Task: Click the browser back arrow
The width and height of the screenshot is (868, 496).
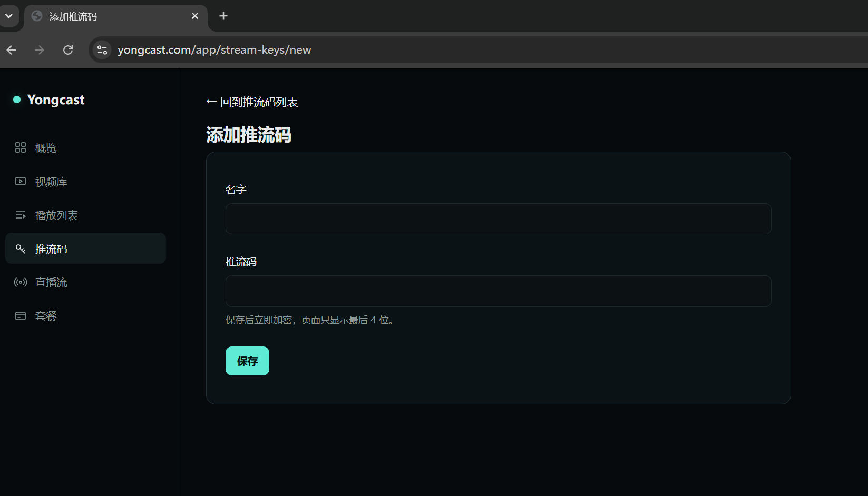Action: (11, 50)
